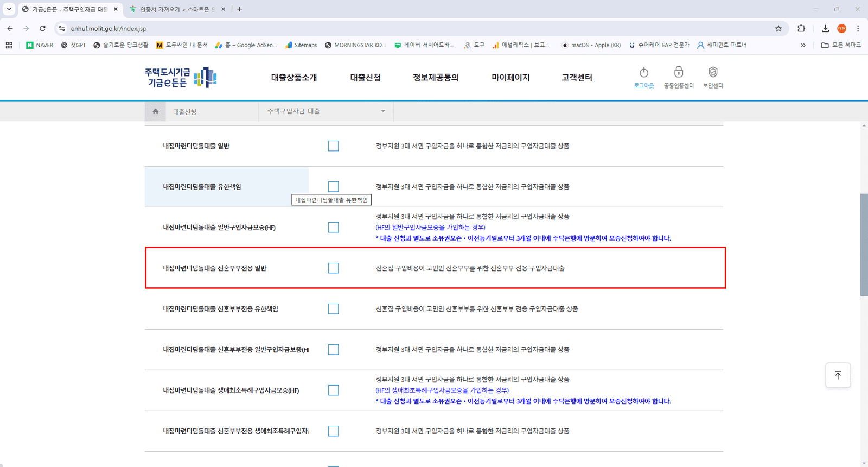The width and height of the screenshot is (868, 467).
Task: Open Chrome downloads icon
Action: [825, 28]
